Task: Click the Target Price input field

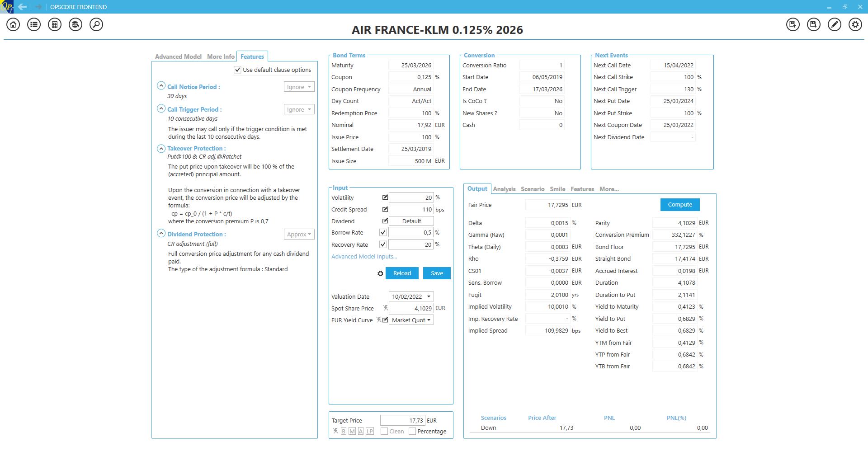Action: coord(402,420)
